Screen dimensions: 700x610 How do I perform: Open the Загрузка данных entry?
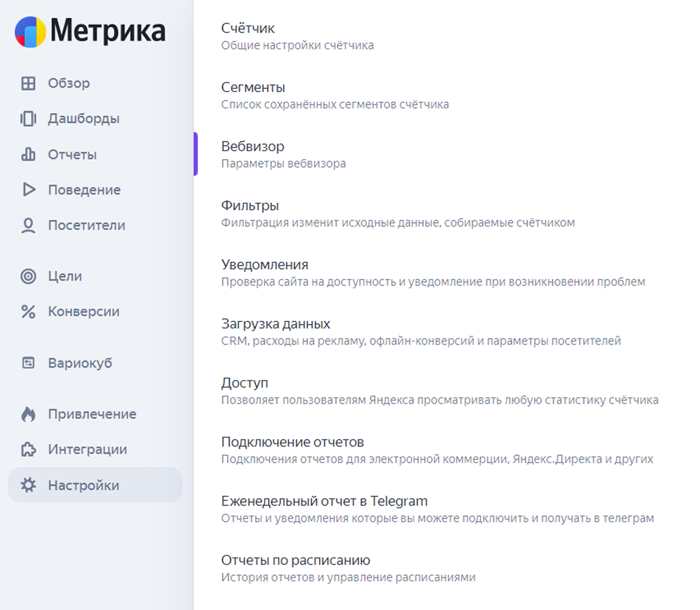pos(276,324)
